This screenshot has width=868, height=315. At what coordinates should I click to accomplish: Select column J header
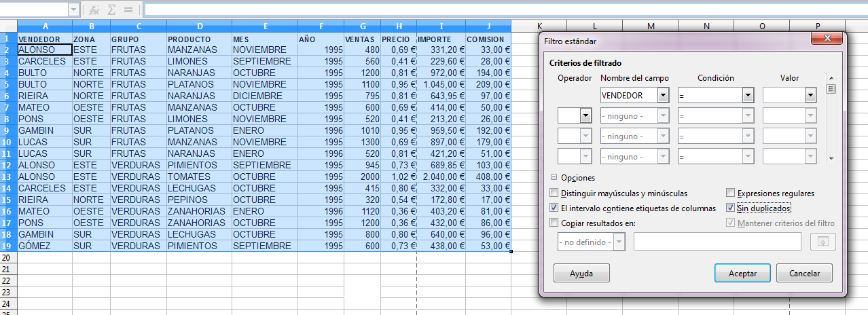click(x=488, y=26)
